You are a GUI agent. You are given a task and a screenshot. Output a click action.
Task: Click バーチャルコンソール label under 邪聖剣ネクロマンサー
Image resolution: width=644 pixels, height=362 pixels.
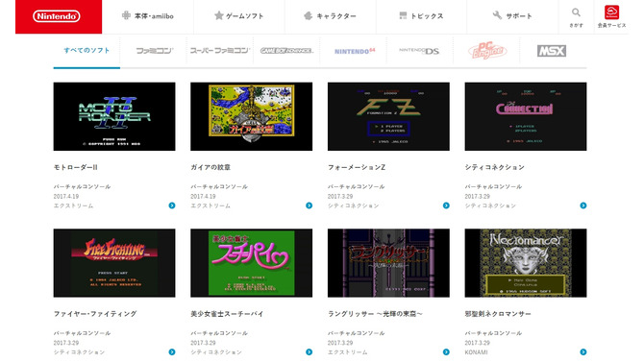(494, 333)
